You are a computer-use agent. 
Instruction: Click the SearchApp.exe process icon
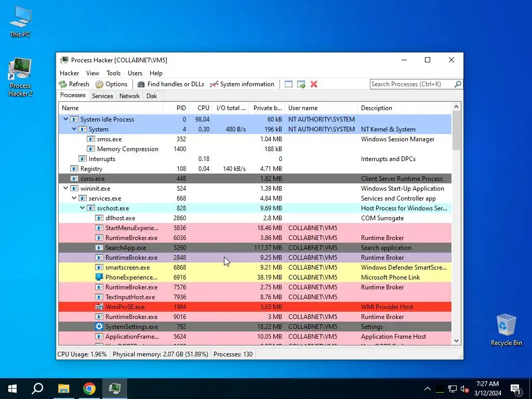(99, 248)
